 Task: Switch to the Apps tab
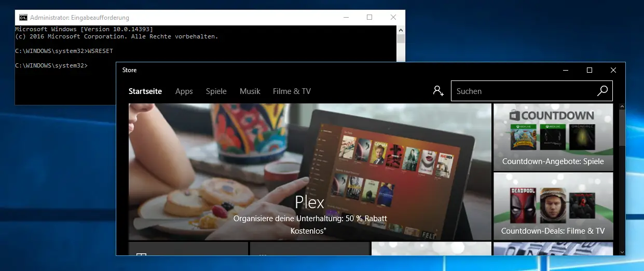(x=184, y=91)
